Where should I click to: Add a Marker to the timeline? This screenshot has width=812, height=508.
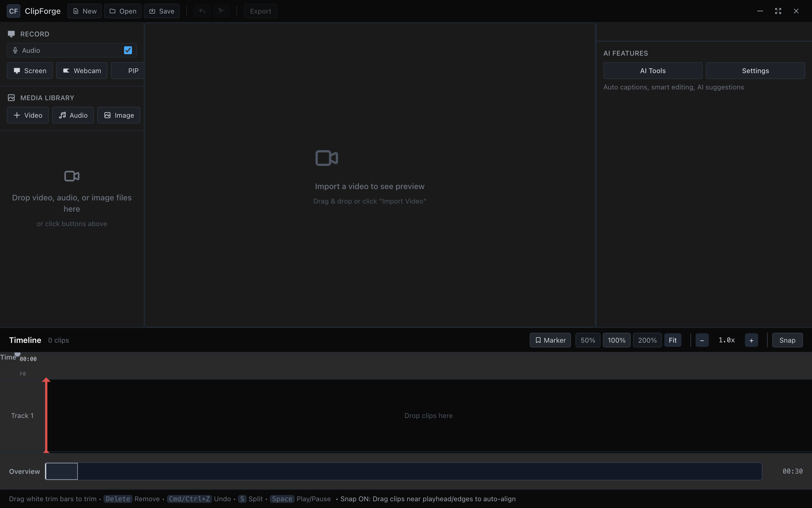pos(550,340)
